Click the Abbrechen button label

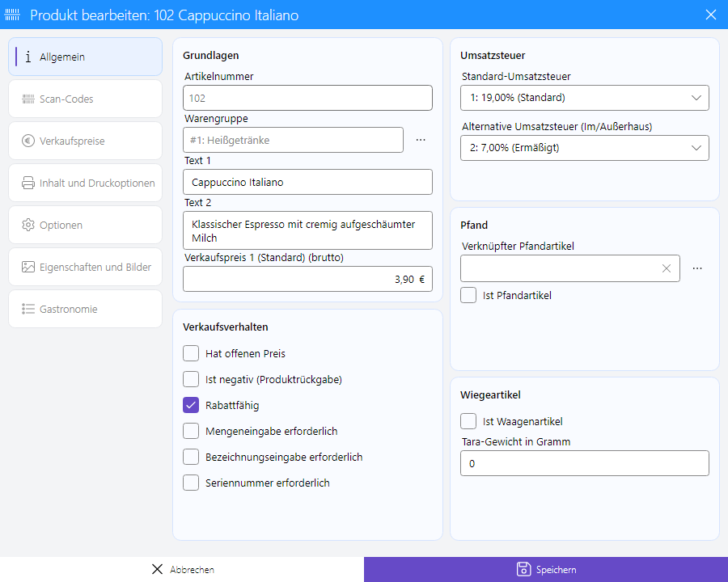193,569
